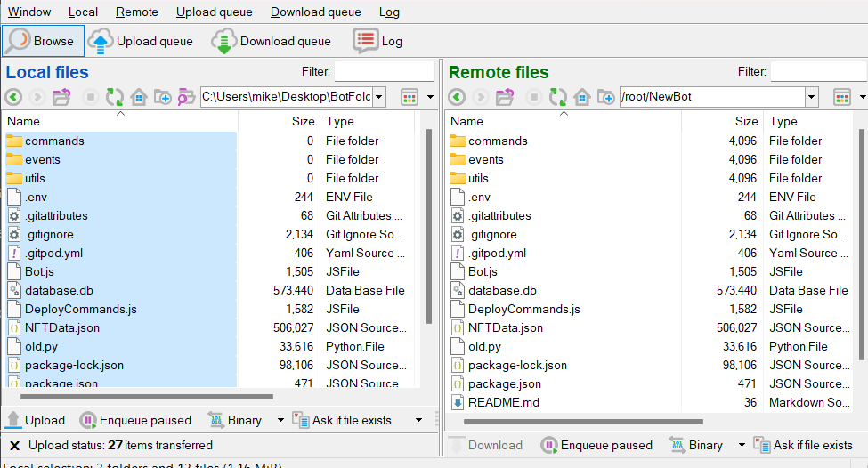Click back arrow in remote files toolbar
Viewport: 868px width, 468px height.
(x=457, y=97)
